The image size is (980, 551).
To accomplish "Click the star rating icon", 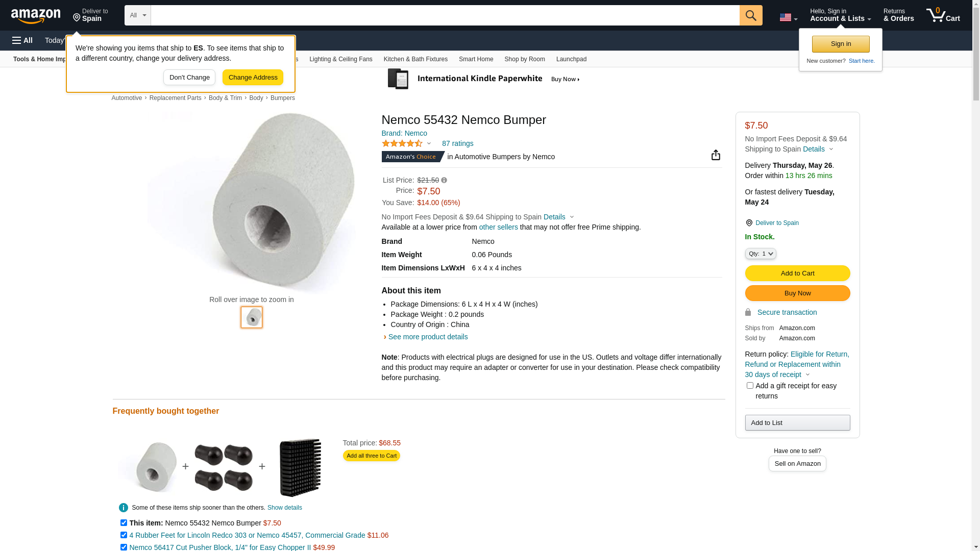I will 402,144.
